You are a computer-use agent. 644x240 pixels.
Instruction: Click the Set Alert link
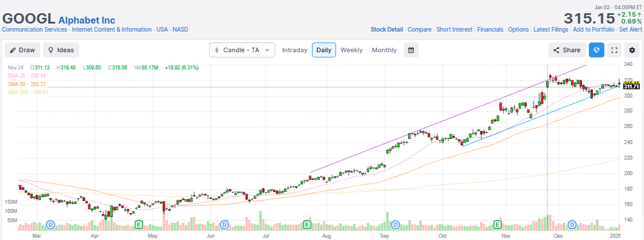(630, 29)
